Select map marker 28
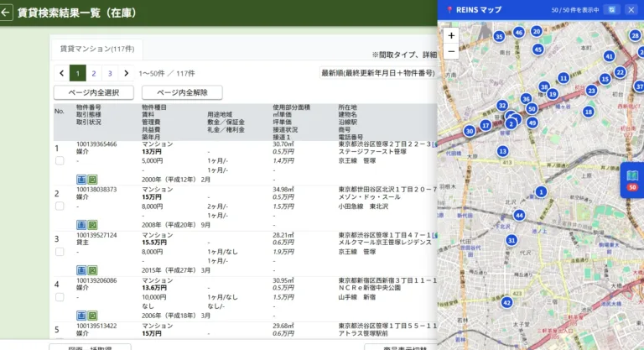 coord(636,36)
